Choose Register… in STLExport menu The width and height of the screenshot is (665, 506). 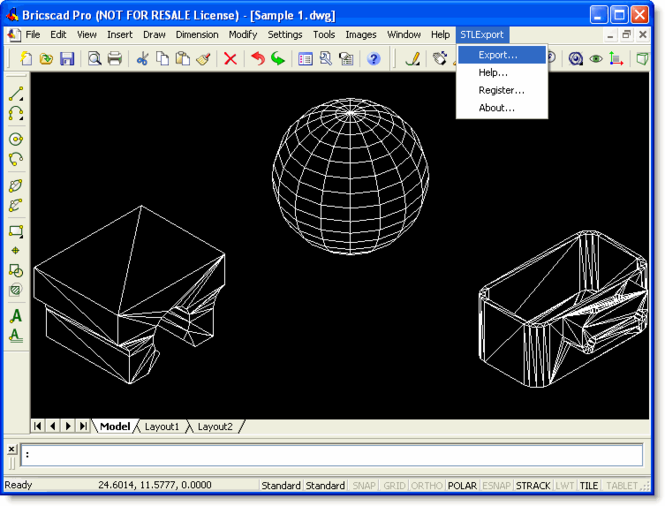(x=502, y=90)
